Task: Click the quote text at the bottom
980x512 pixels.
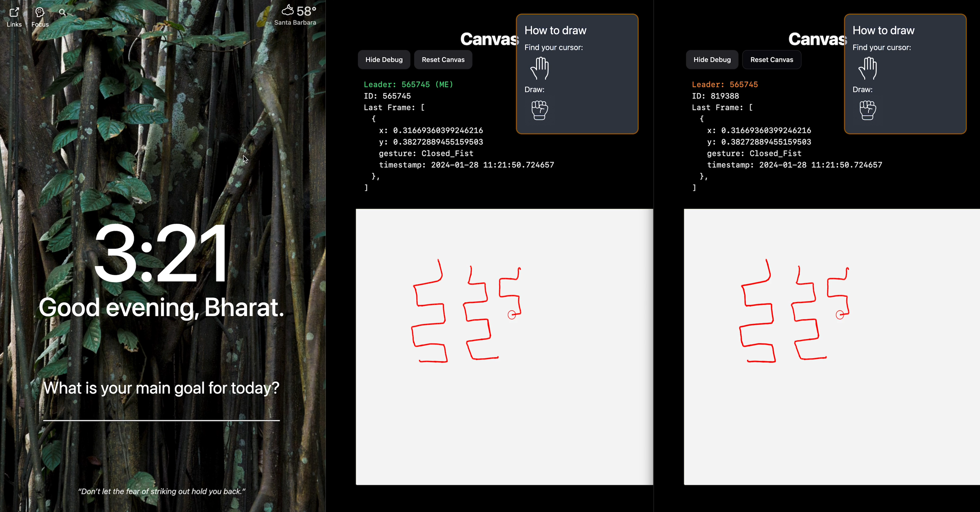Action: [x=161, y=491]
